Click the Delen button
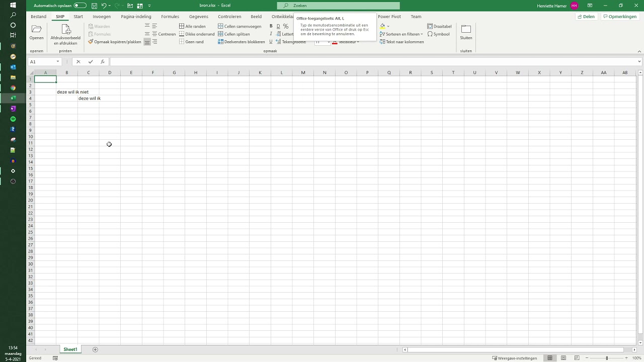This screenshot has height=362, width=644. (x=586, y=17)
